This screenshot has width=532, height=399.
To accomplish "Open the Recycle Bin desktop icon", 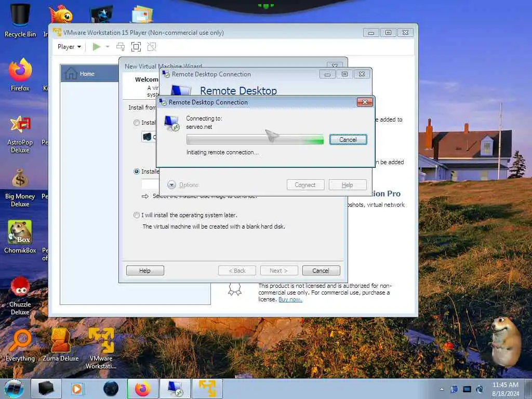I will coord(20,20).
